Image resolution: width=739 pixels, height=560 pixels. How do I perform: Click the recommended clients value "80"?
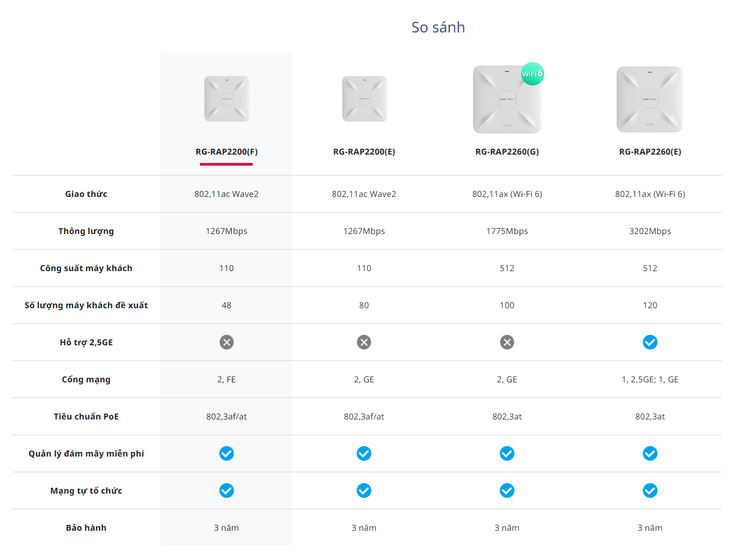tap(364, 305)
